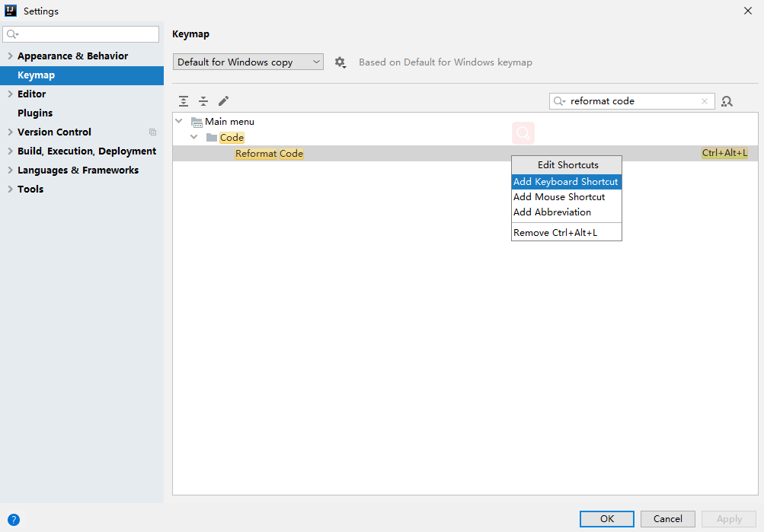Click the Languages & Frameworks label
Screen dimensions: 764x532
point(78,170)
